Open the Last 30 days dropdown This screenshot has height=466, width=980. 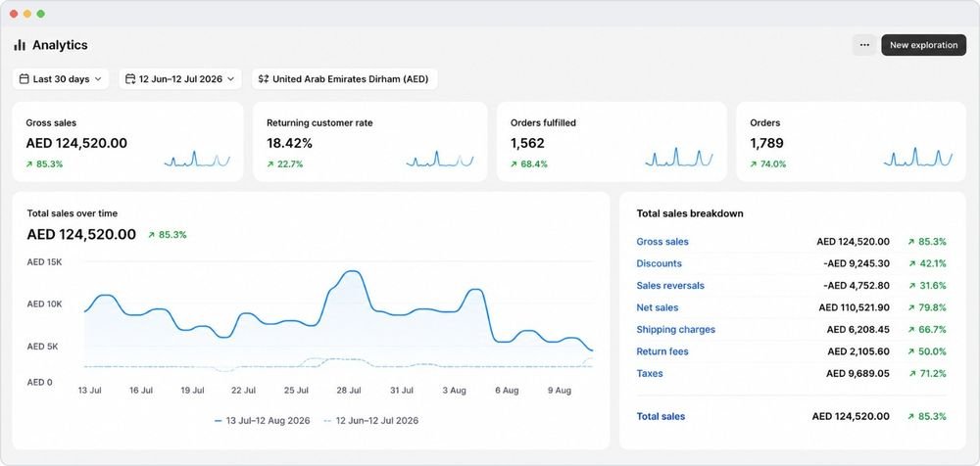coord(61,79)
